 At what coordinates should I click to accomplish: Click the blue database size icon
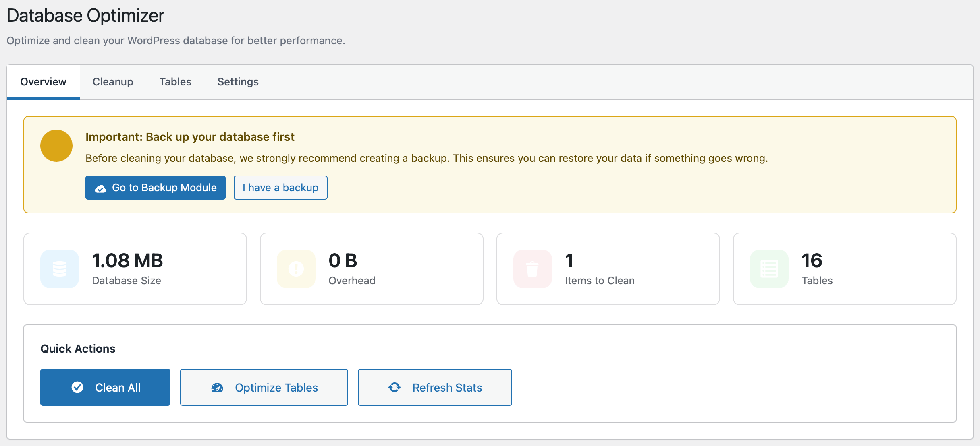[59, 268]
